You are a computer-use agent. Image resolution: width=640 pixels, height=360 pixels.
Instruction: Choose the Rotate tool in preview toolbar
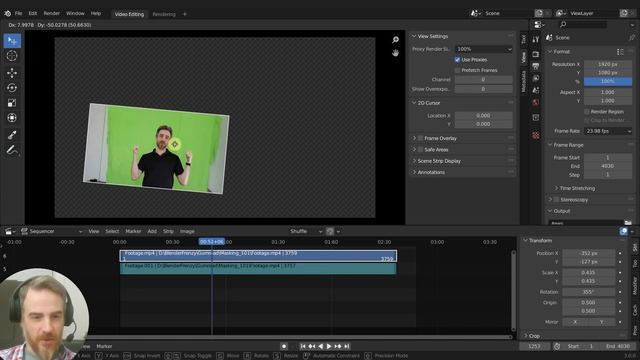point(12,88)
